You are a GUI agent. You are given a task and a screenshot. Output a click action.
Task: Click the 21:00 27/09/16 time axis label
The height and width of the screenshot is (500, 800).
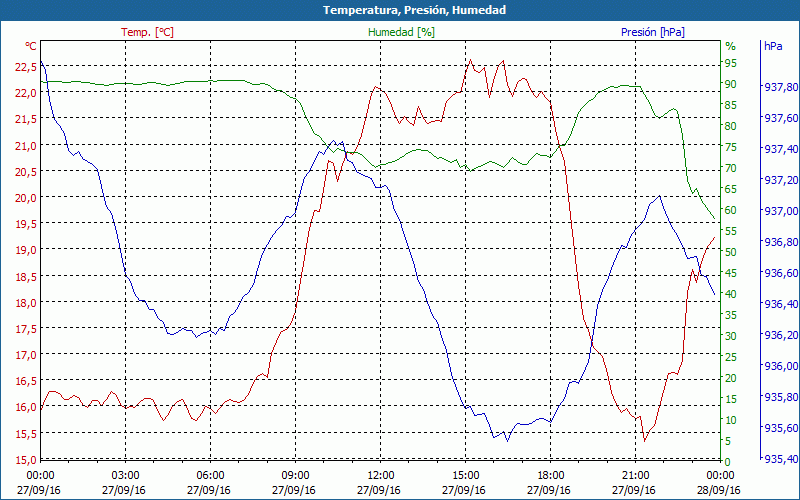635,484
